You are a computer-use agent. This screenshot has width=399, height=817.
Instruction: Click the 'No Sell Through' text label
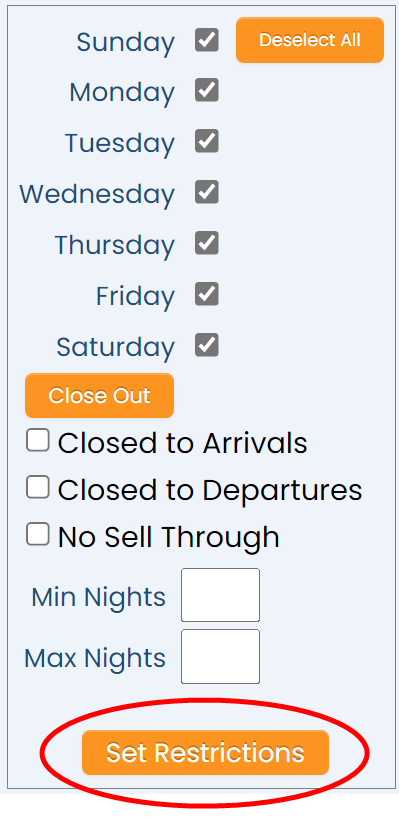[x=169, y=537]
